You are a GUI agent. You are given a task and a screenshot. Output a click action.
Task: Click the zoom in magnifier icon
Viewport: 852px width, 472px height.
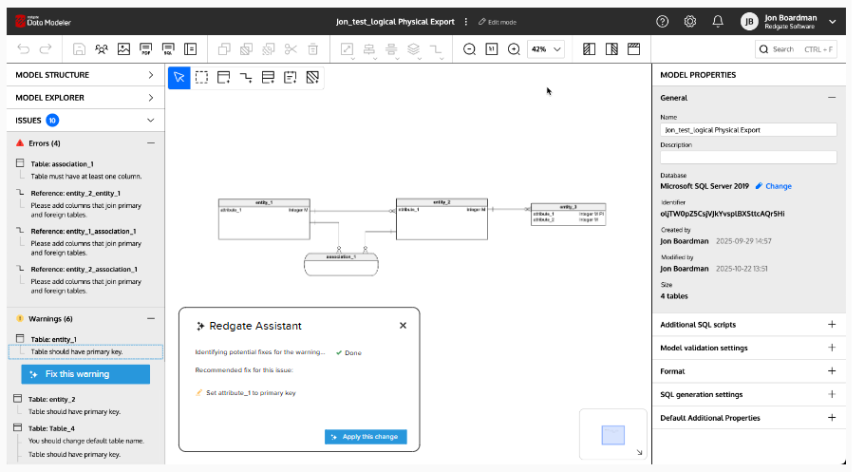coord(514,49)
